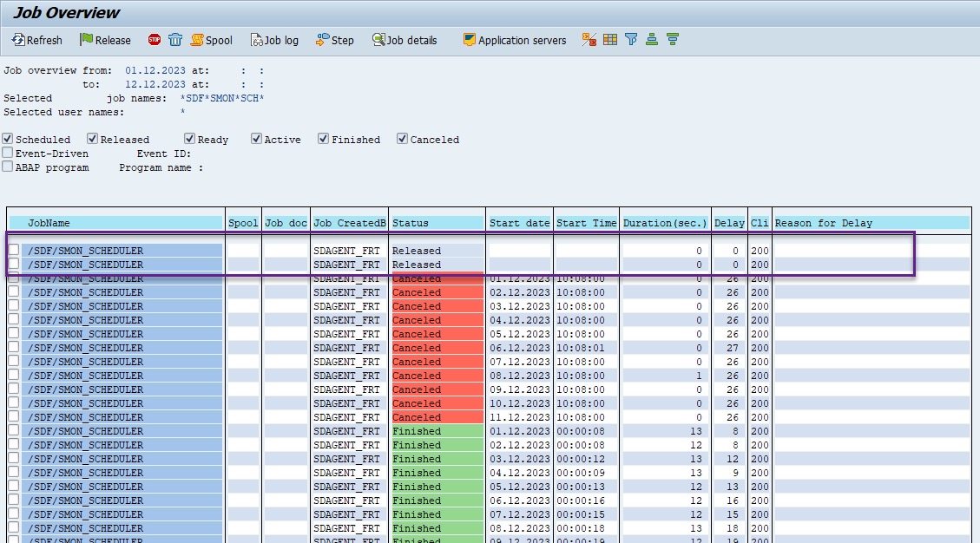Click Canceled status cell for 10.12.2023
The image size is (980, 543).
click(437, 403)
